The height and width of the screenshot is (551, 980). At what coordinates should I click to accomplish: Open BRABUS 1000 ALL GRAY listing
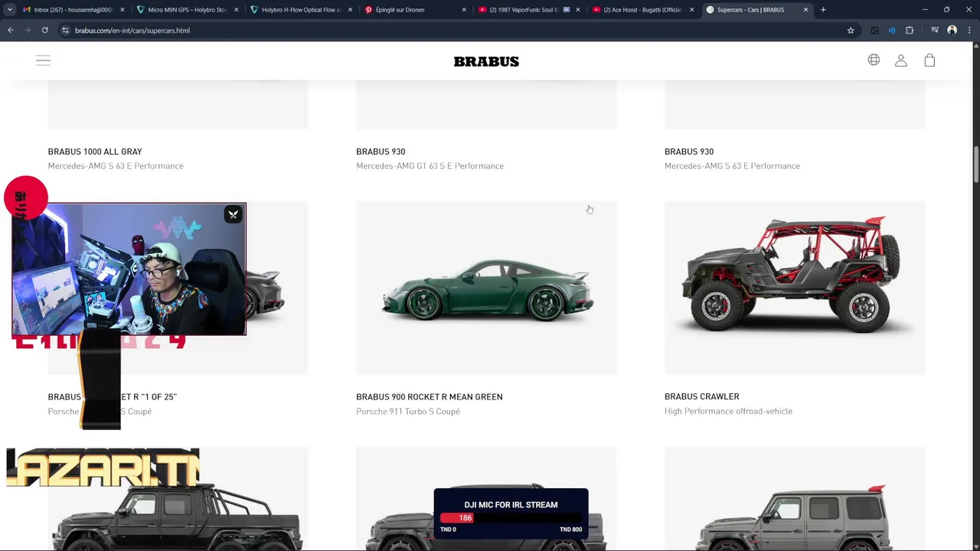click(x=95, y=152)
